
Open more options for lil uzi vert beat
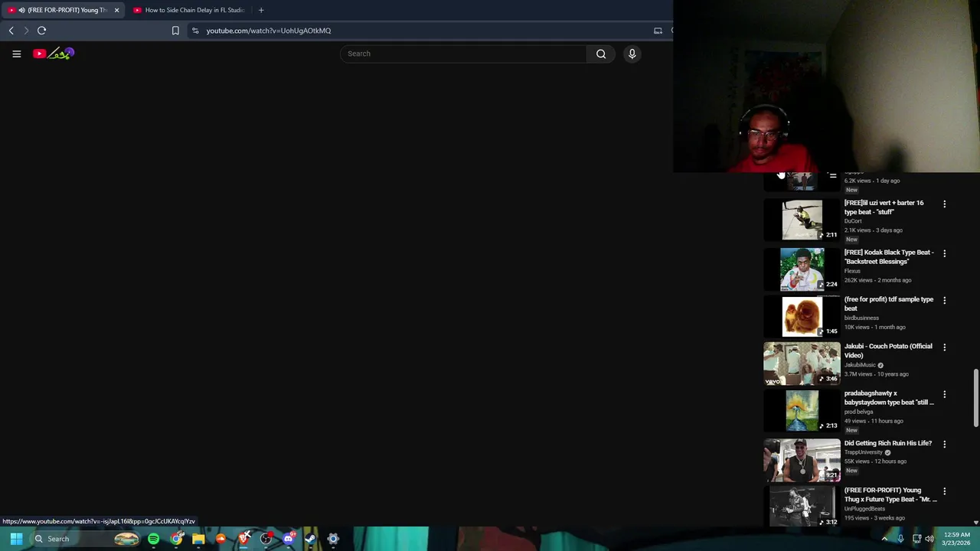tap(944, 204)
